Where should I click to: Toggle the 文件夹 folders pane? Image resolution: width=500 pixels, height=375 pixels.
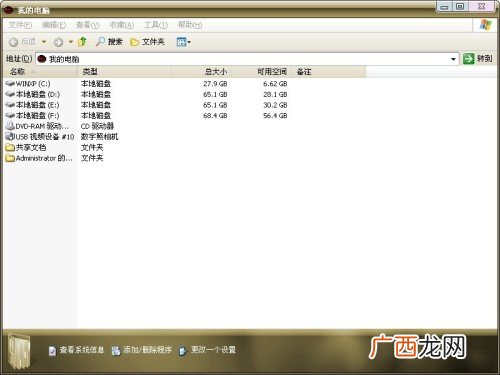click(147, 42)
